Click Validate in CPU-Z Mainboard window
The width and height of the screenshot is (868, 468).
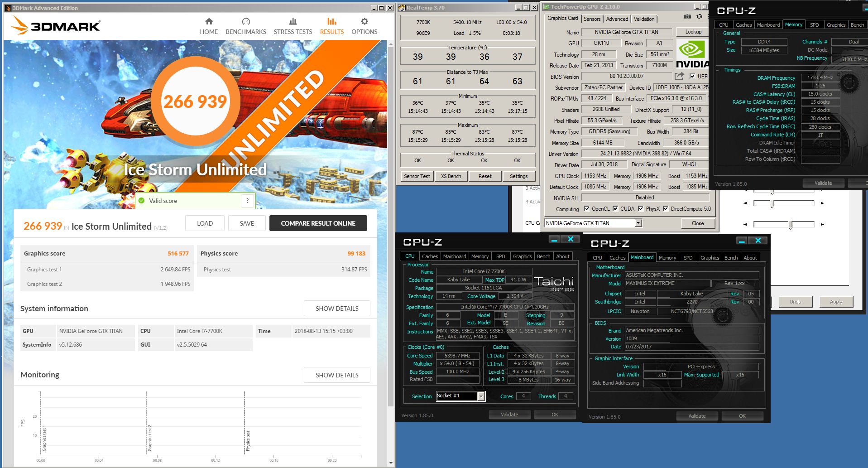pos(697,416)
